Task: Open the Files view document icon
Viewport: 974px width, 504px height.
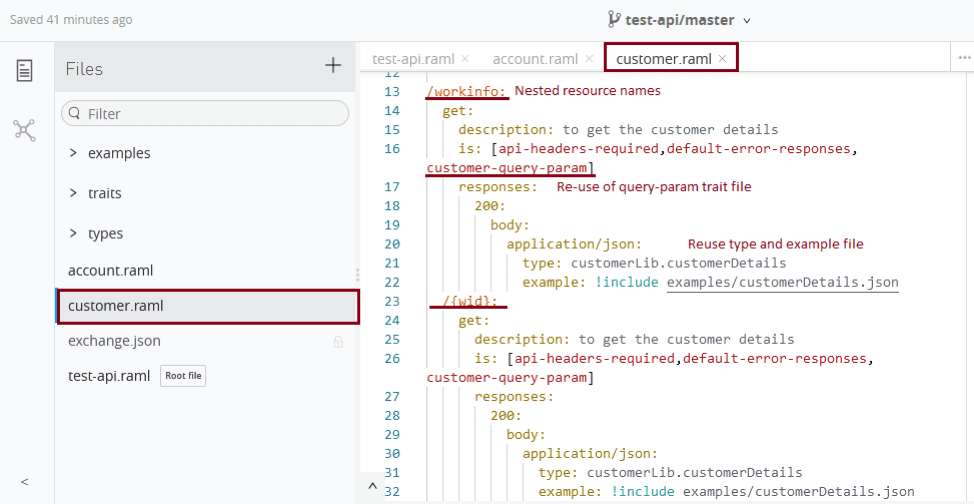Action: pos(24,70)
